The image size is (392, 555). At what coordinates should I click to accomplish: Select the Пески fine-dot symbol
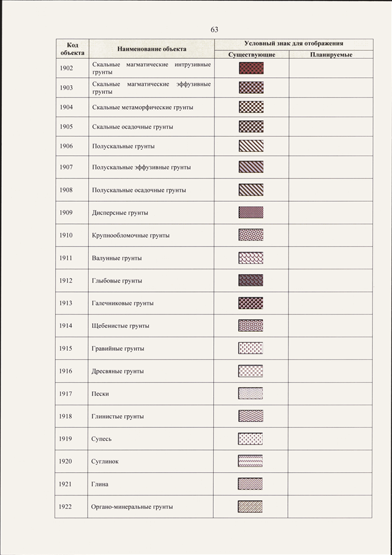point(251,393)
